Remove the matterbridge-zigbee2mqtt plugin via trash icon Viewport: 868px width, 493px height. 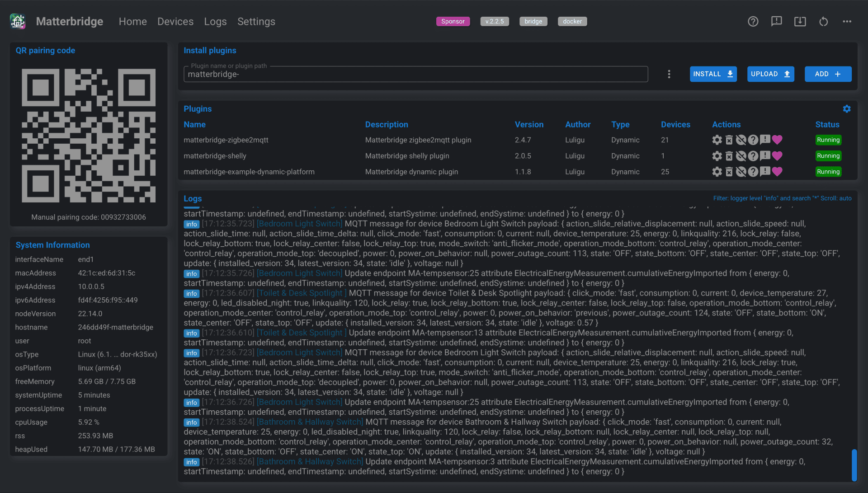(x=729, y=140)
